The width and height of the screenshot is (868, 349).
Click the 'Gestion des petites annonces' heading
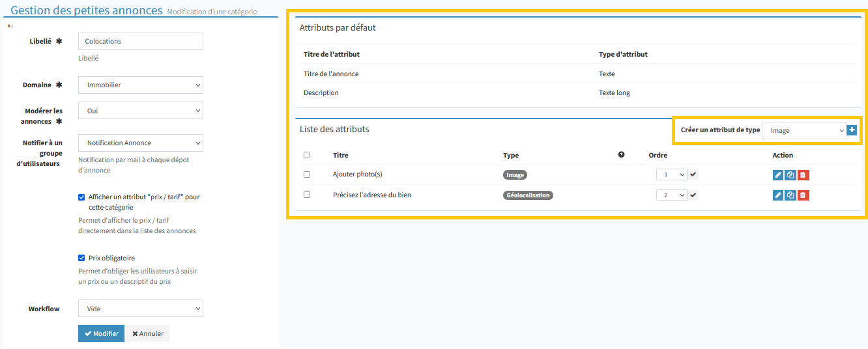coord(87,10)
